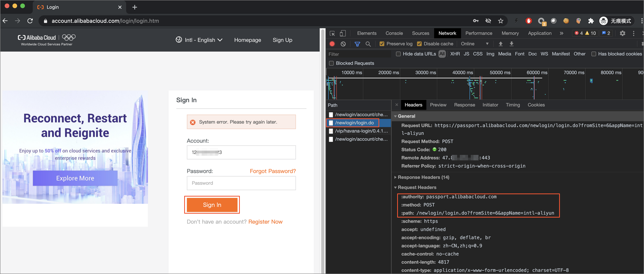Click the DevTools inspect element picker icon
The height and width of the screenshot is (274, 644).
point(333,33)
